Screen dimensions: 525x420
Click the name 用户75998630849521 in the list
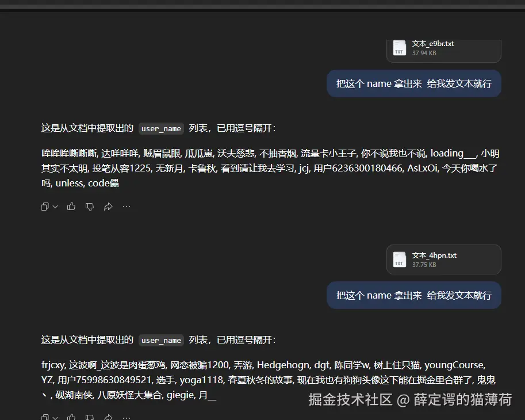pos(104,380)
